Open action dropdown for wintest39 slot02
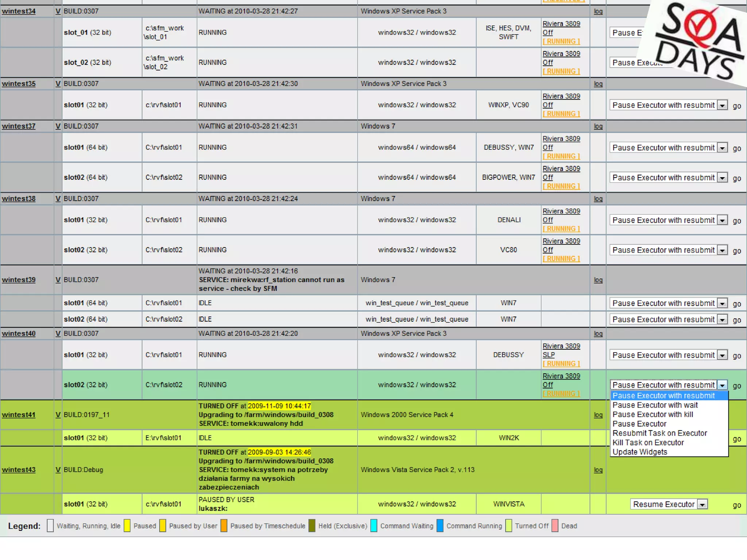This screenshot has height=560, width=747. tap(722, 320)
